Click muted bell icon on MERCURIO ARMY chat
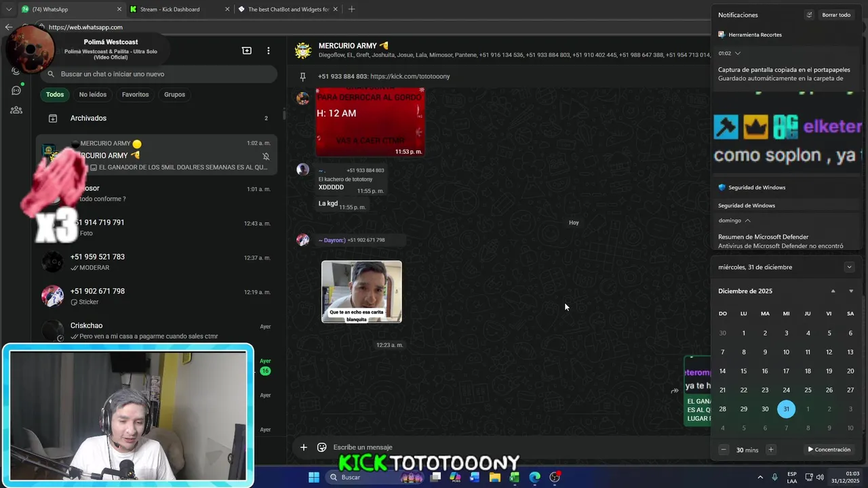 click(x=266, y=156)
